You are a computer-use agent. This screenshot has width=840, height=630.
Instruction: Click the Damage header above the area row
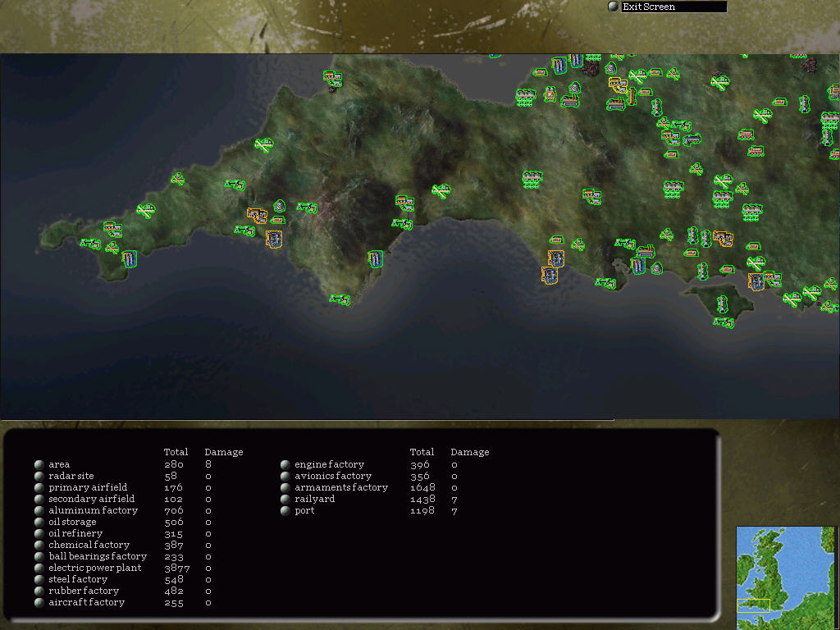point(224,452)
